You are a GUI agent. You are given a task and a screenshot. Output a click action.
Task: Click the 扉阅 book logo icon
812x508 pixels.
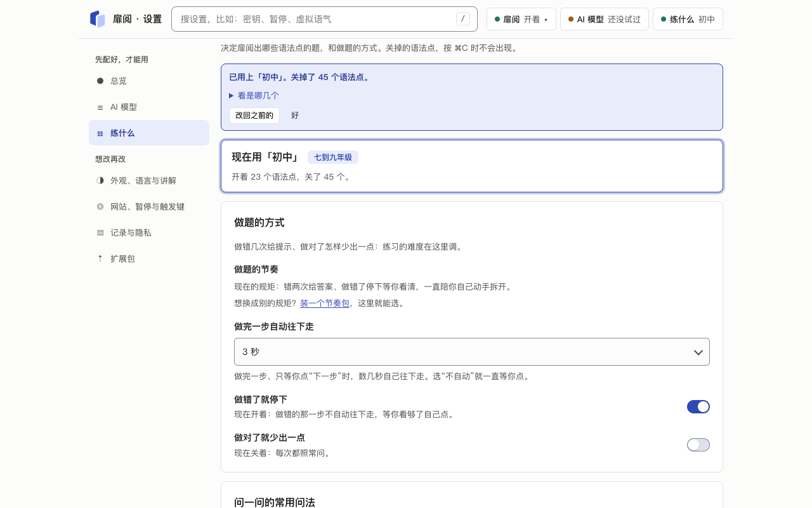coord(97,19)
